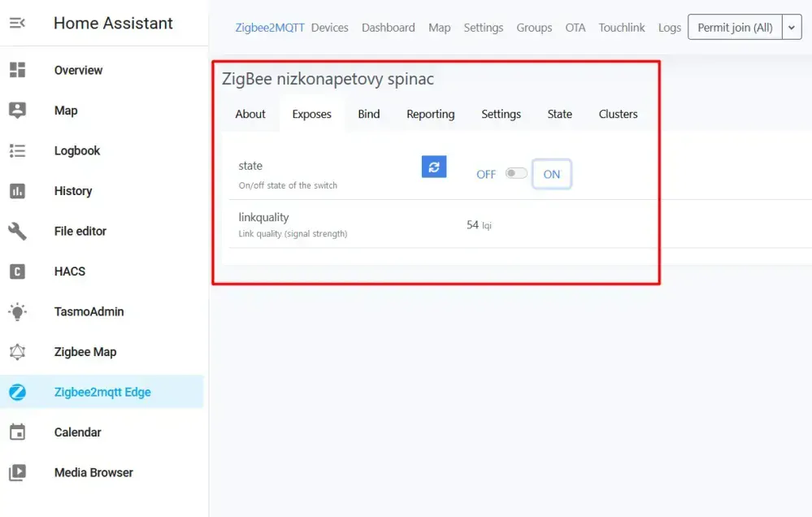Click the Map person icon in sidebar
Screen dimensions: 812x517
point(17,111)
